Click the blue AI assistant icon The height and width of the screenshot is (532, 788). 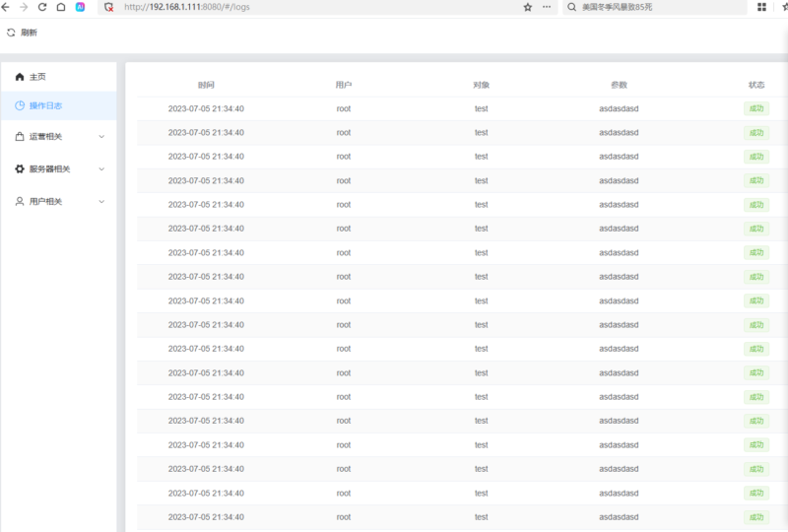(x=81, y=7)
